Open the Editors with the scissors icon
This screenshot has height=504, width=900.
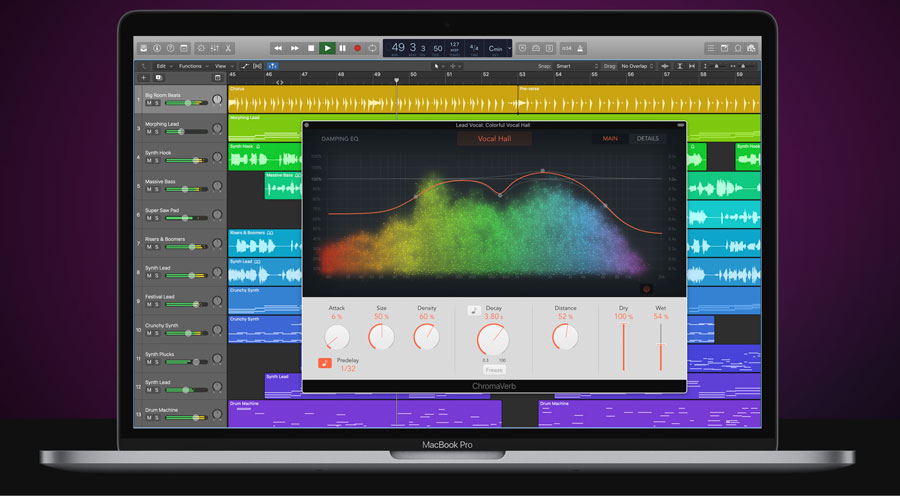228,48
